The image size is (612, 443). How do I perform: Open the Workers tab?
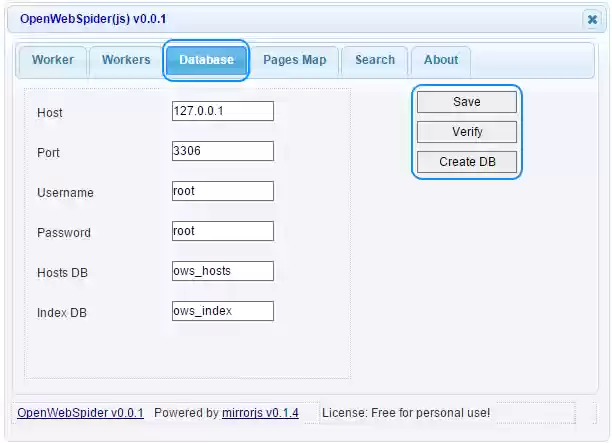pyautogui.click(x=126, y=60)
